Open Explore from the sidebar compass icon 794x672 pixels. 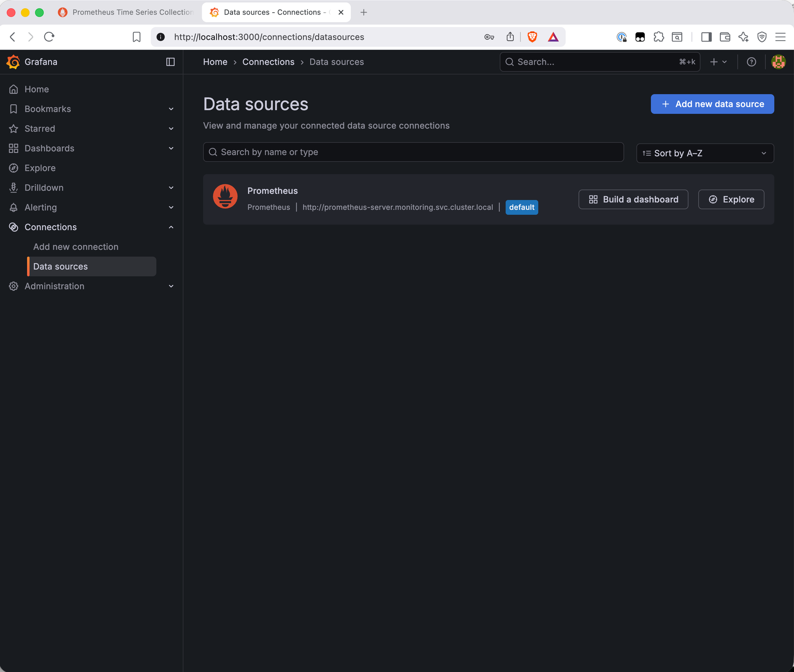click(13, 168)
